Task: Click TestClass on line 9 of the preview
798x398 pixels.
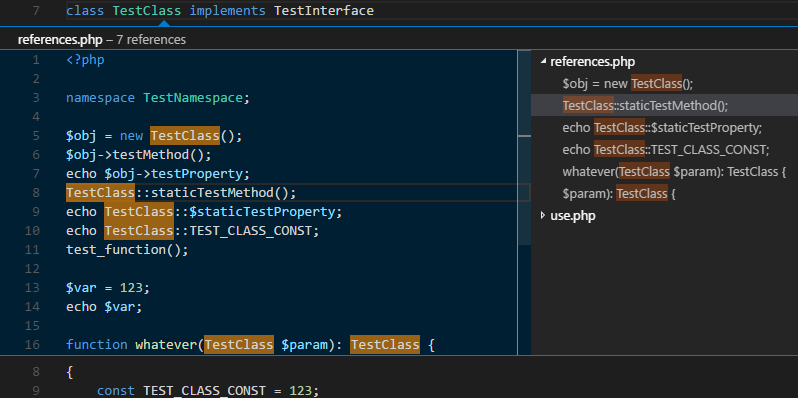Action: click(x=139, y=212)
